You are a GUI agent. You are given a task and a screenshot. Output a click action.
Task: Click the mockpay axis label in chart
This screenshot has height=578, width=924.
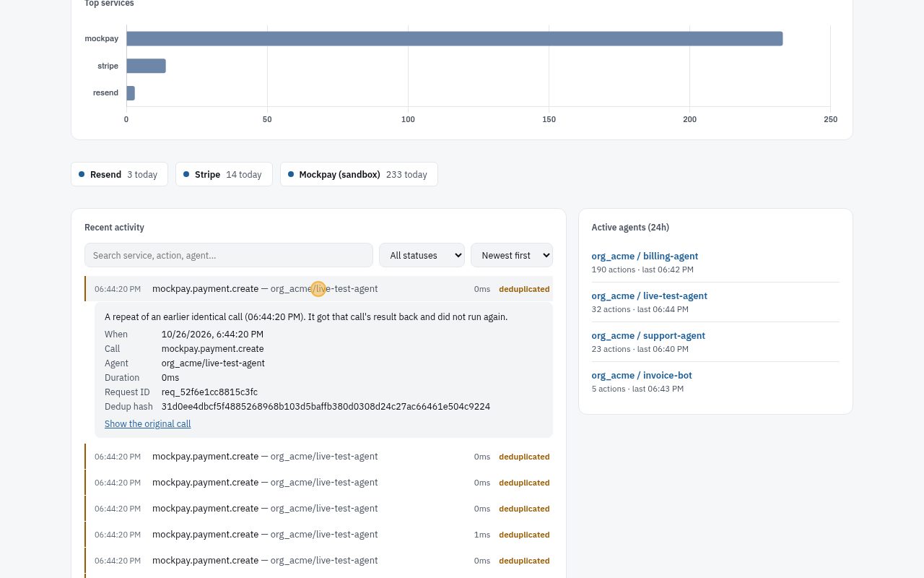[102, 38]
